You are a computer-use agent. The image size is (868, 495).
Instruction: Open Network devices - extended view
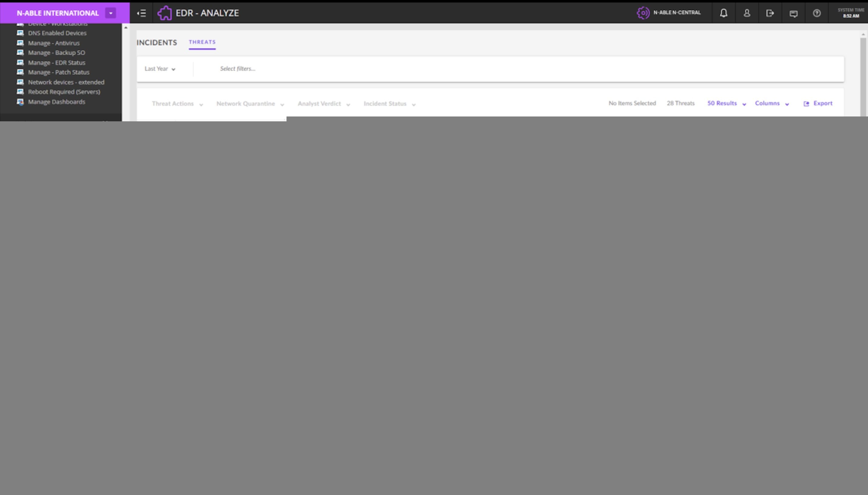pyautogui.click(x=66, y=82)
